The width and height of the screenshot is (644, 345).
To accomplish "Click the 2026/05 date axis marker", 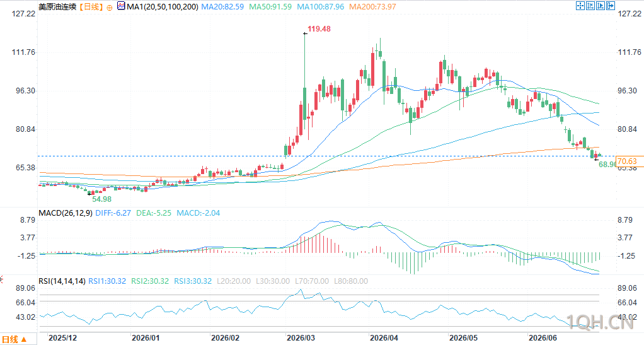I will tap(464, 338).
